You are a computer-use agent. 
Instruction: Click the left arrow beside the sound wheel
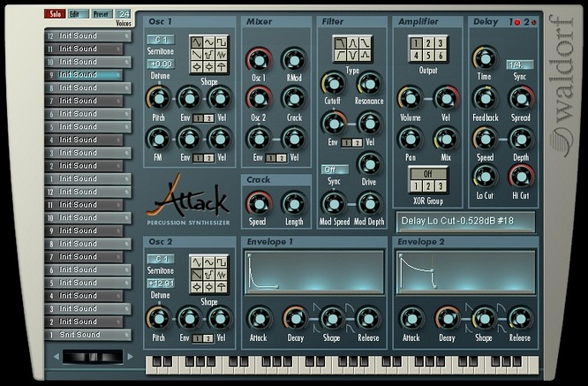tap(57, 356)
